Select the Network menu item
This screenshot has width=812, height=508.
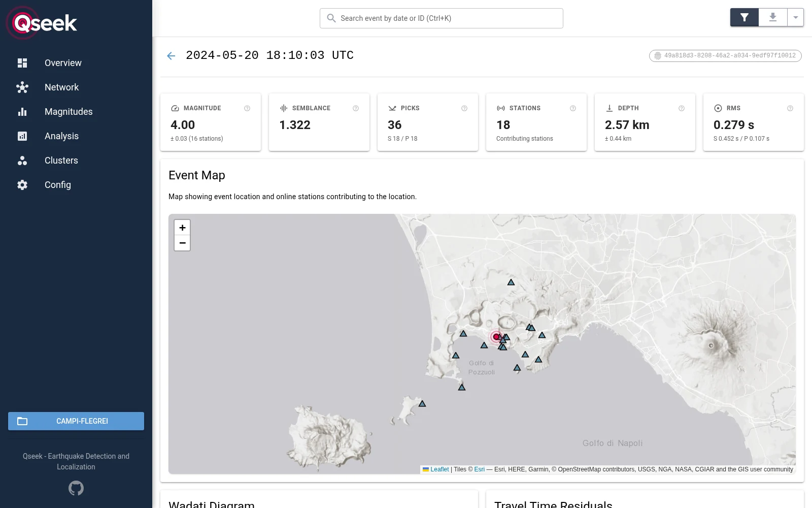(76, 87)
